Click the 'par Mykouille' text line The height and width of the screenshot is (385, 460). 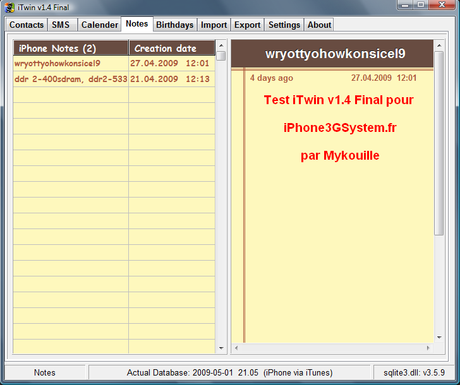[340, 156]
